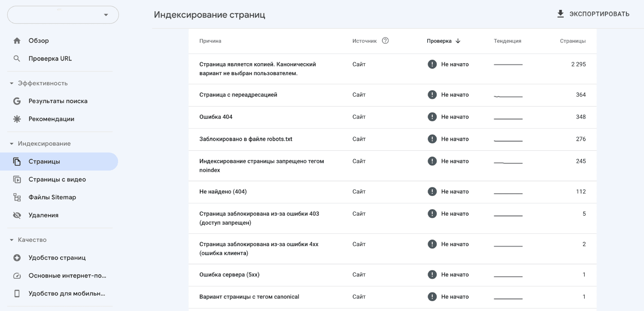Click the trend sparkline in Ошибка 404 row

pos(508,119)
